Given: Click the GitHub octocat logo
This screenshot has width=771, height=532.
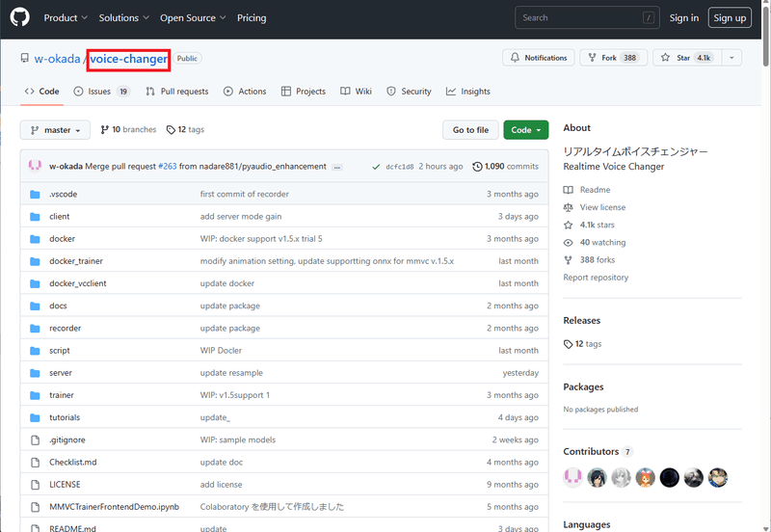Looking at the screenshot, I should tap(19, 17).
